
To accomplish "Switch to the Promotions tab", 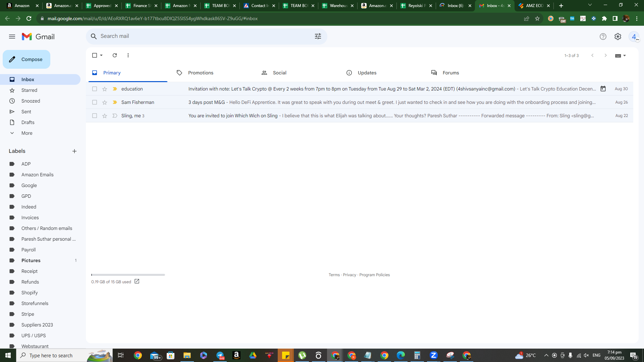I will point(213,73).
